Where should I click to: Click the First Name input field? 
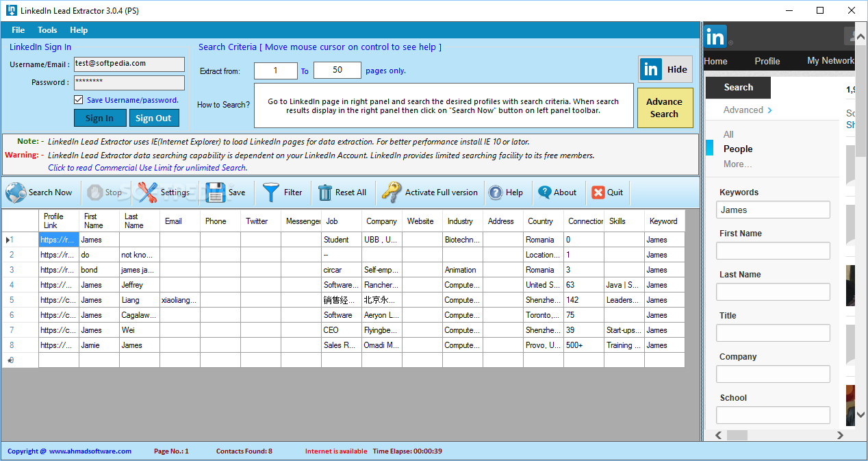pyautogui.click(x=774, y=251)
